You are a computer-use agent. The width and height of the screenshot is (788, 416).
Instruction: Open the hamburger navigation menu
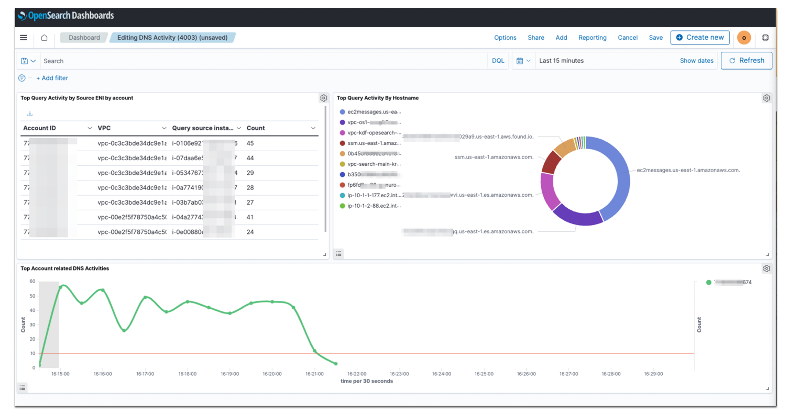(x=23, y=38)
